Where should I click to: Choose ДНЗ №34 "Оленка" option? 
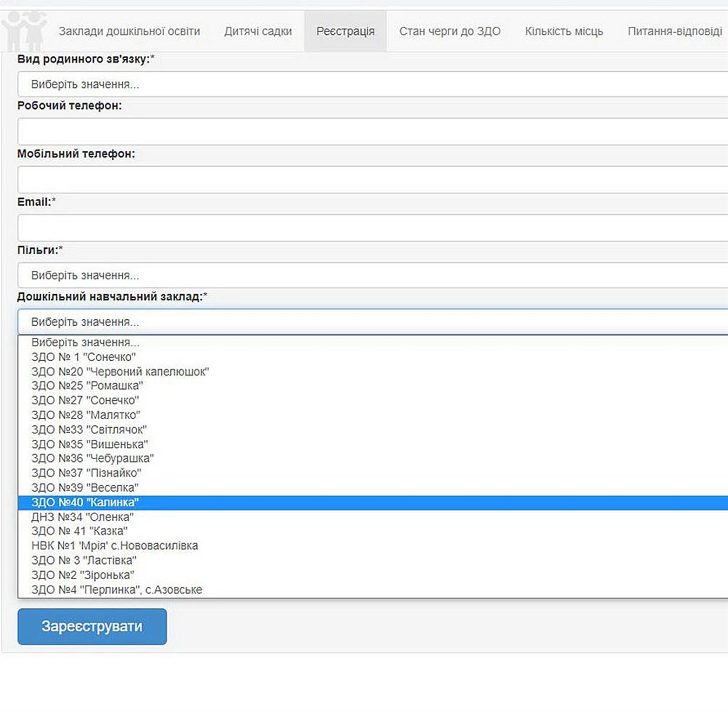373,517
